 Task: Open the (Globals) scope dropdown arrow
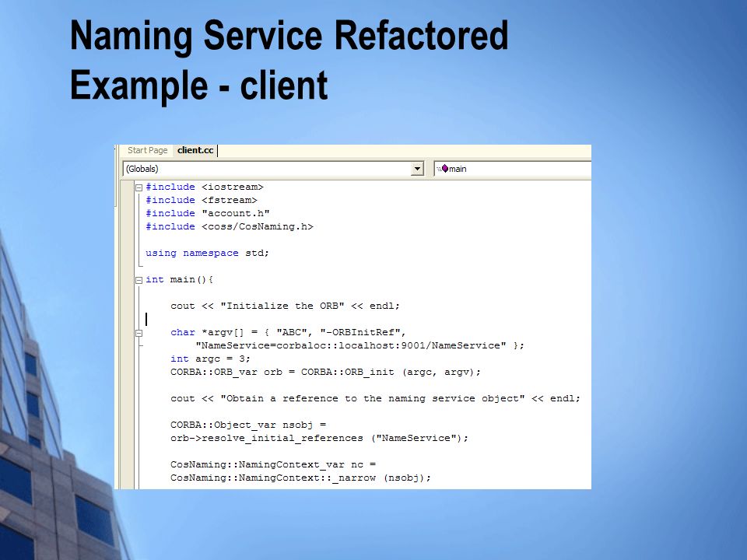417,169
